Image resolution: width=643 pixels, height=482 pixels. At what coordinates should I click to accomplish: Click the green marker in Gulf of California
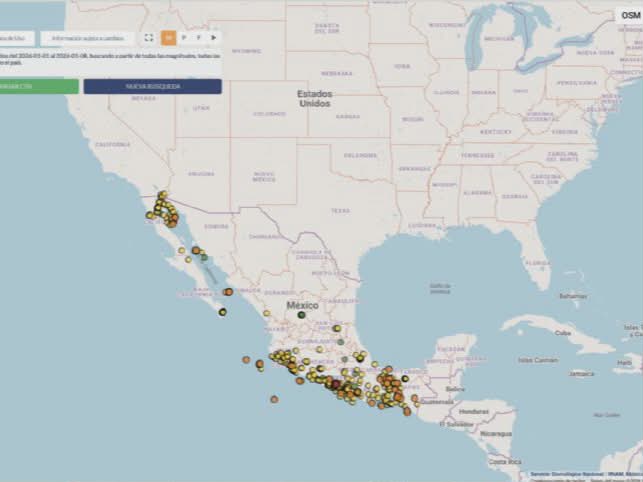pyautogui.click(x=204, y=258)
